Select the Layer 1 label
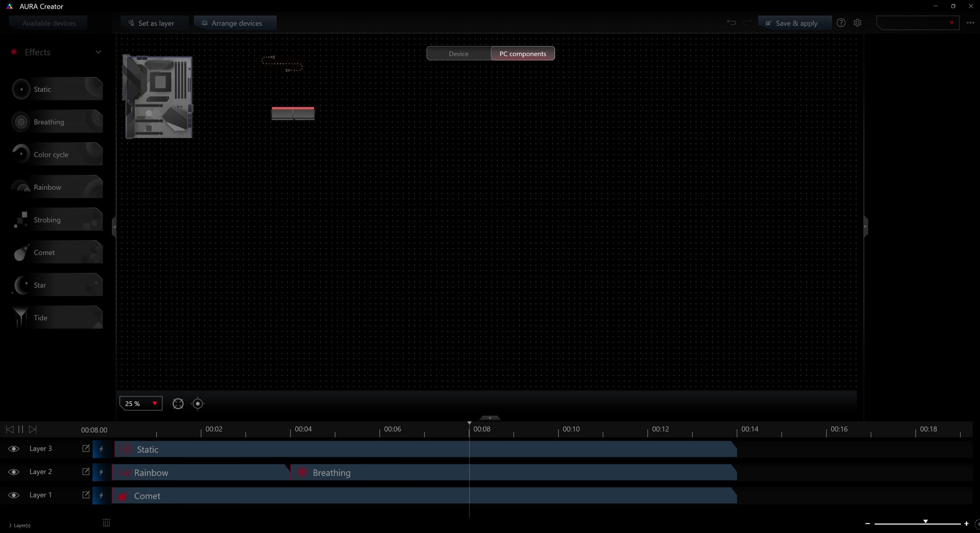The image size is (980, 533). point(41,495)
